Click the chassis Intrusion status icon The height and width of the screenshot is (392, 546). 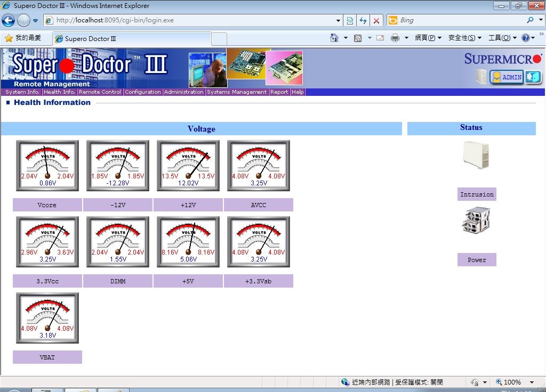[x=476, y=155]
